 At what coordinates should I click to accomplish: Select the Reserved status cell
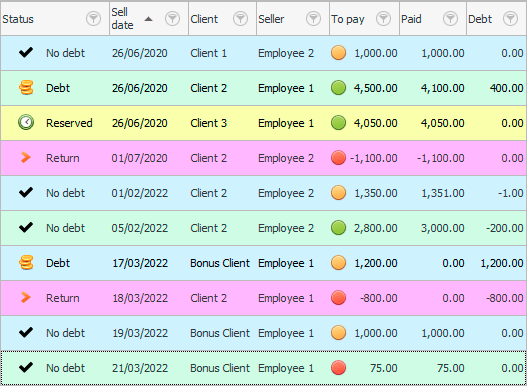coord(55,123)
